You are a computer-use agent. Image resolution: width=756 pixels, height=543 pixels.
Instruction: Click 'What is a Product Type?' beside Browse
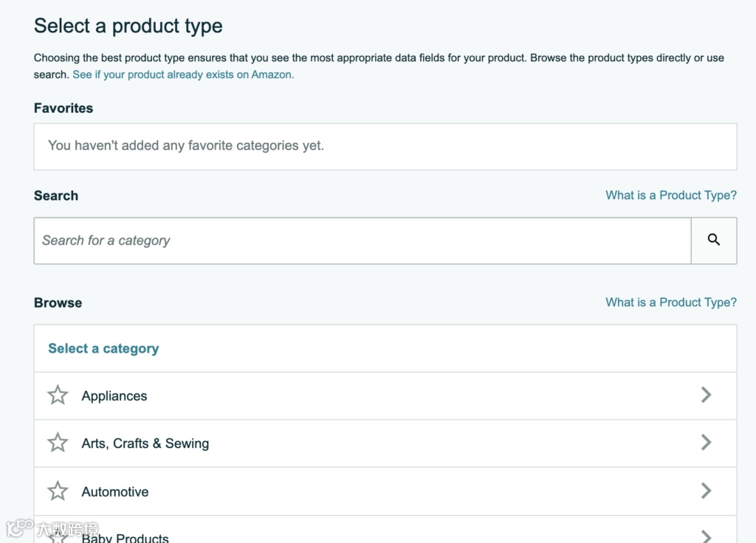671,302
